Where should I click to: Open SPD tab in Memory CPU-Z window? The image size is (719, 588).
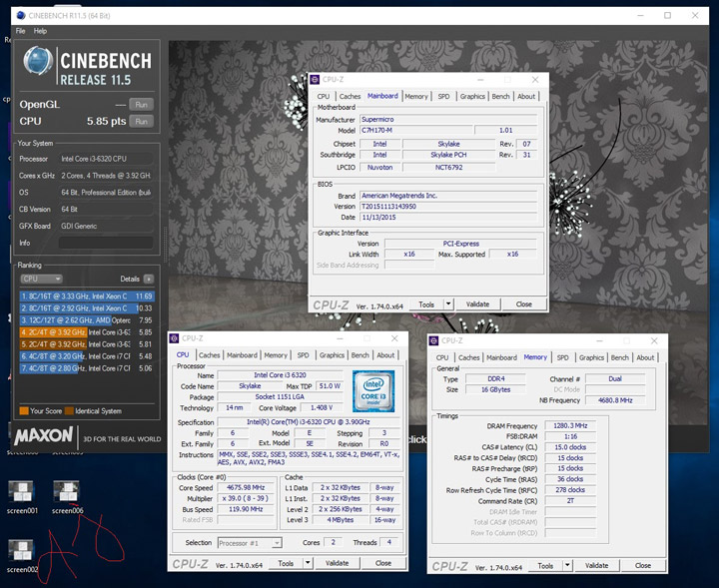click(562, 357)
